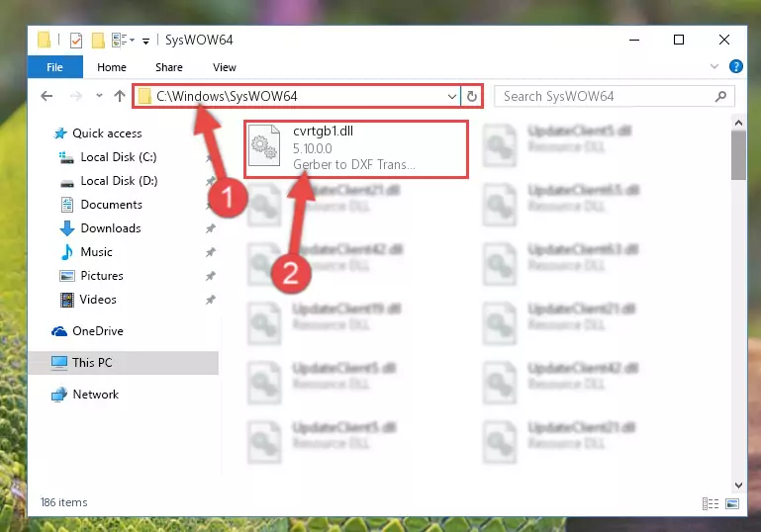Click the 186 items status text
Viewport: 761px width, 532px height.
click(x=64, y=502)
